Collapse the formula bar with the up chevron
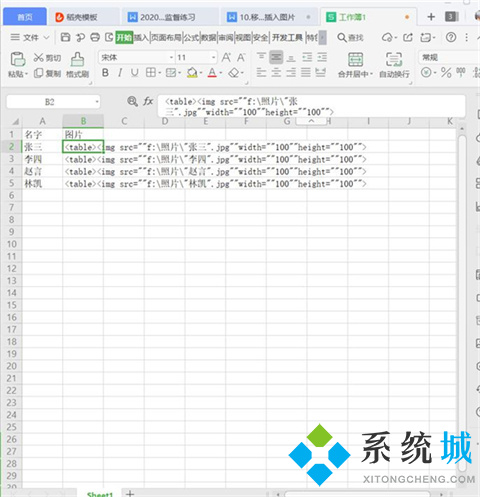The height and width of the screenshot is (497, 480). coord(311,121)
